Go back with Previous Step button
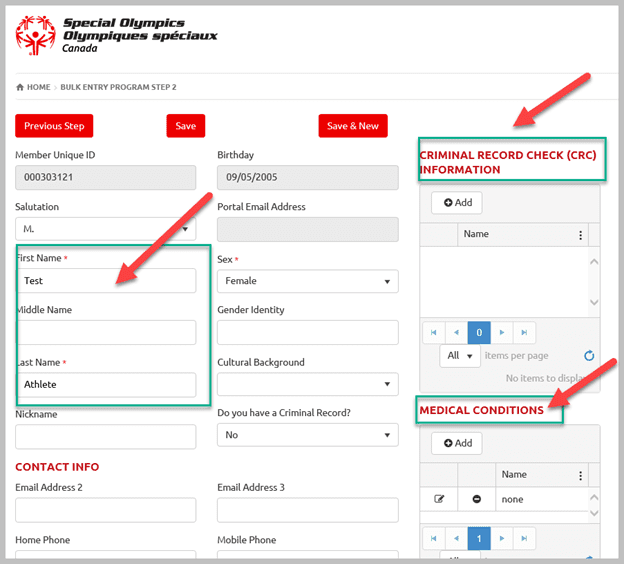 (x=54, y=126)
